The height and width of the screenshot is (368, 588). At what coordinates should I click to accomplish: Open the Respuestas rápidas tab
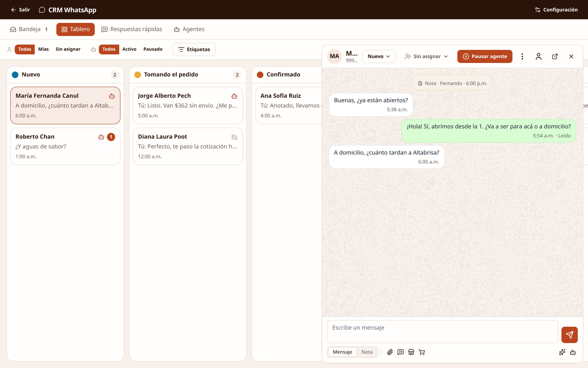(132, 29)
